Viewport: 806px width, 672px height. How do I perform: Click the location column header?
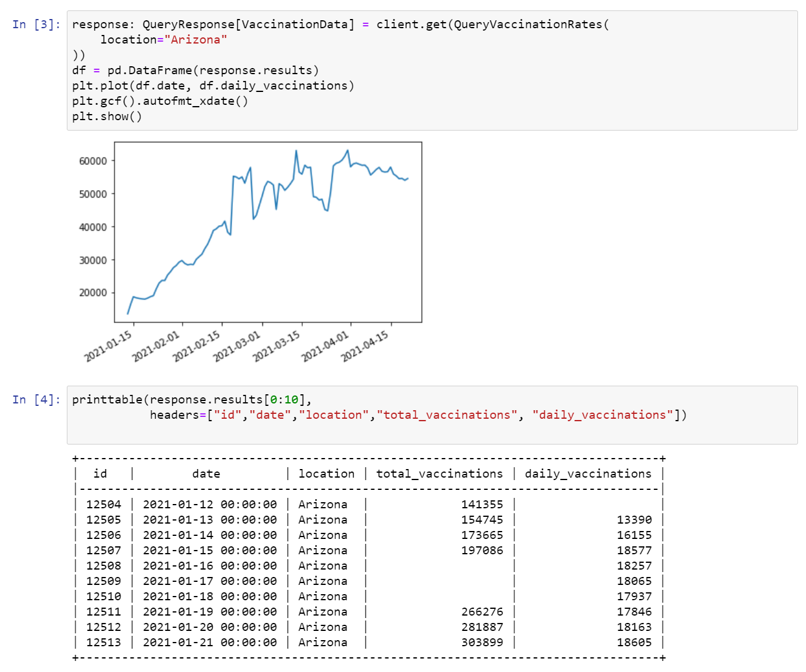click(326, 474)
